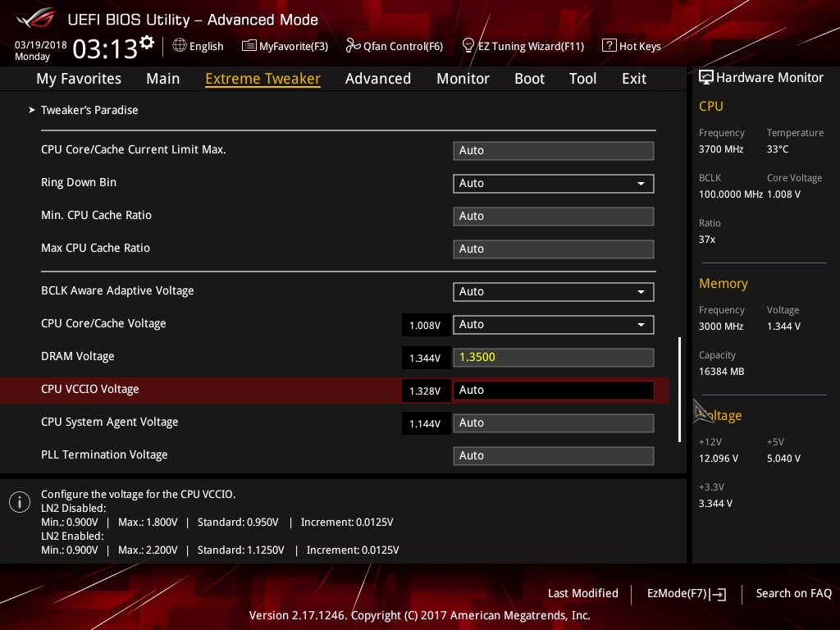Go to Boot tab
This screenshot has height=630, width=840.
[x=529, y=78]
